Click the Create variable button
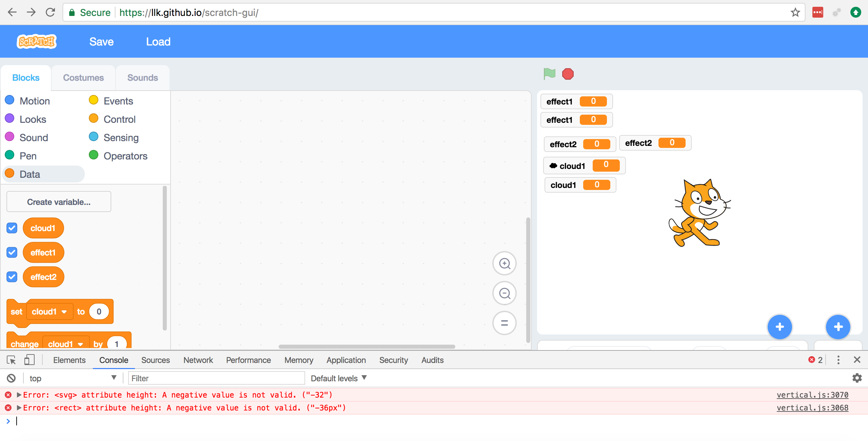Viewport: 868px width, 441px height. [58, 202]
